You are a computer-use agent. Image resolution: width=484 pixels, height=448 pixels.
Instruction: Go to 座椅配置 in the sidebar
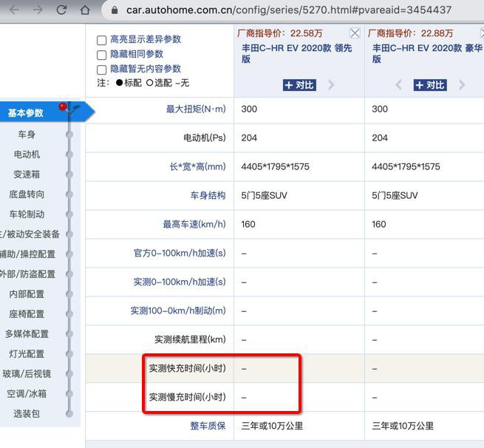[x=27, y=314]
